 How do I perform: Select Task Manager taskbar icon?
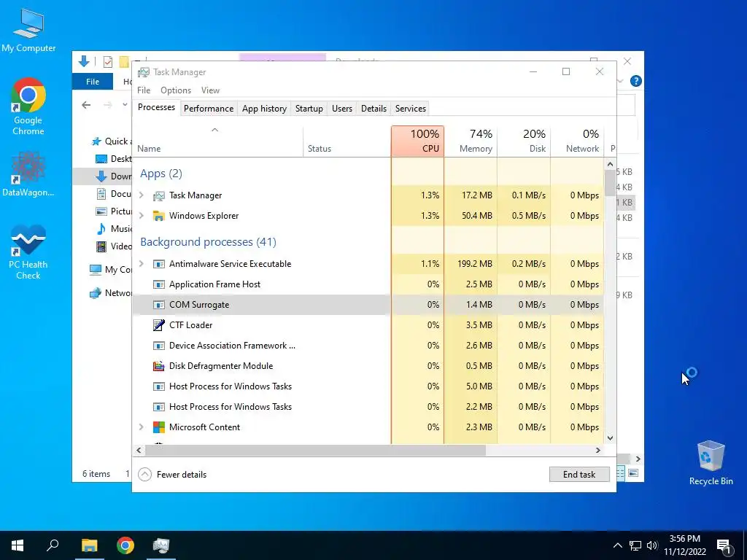[x=161, y=545]
